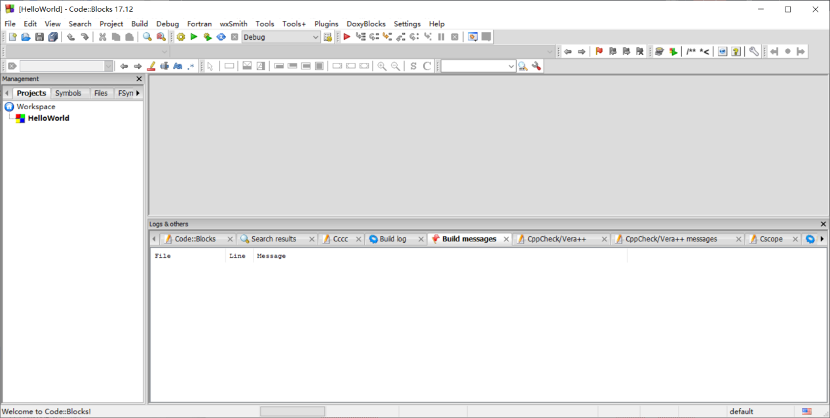Close the Build messages tab
Screen dimensions: 830x418
click(x=506, y=239)
